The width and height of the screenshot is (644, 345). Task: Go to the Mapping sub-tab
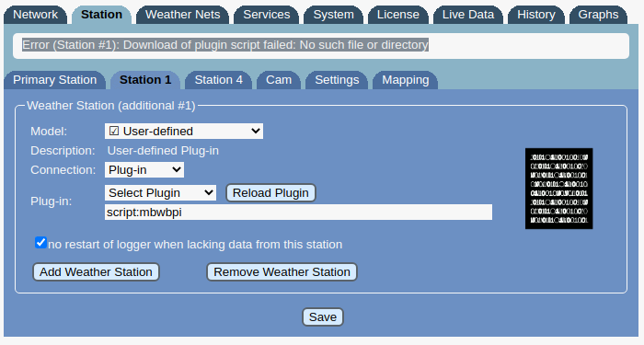(x=406, y=80)
